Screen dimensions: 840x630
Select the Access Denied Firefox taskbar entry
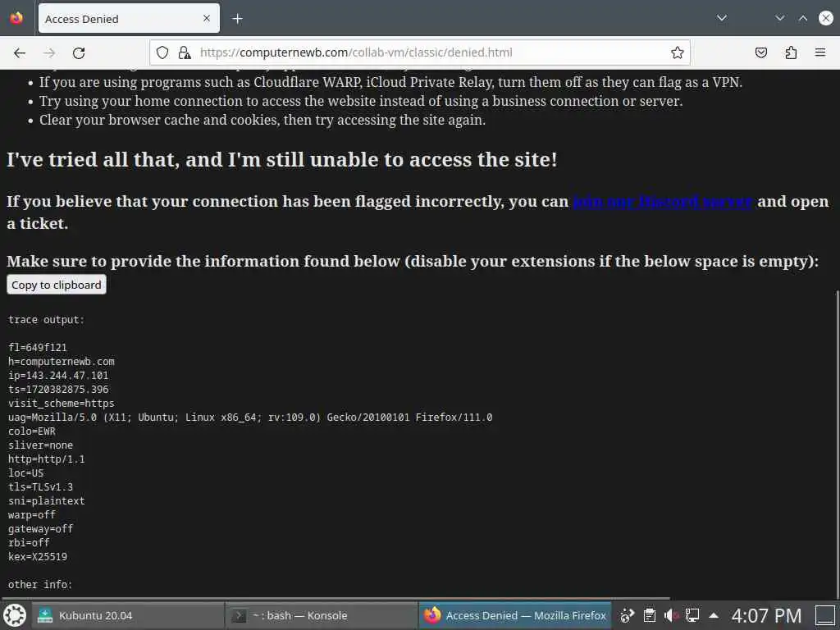(515, 615)
